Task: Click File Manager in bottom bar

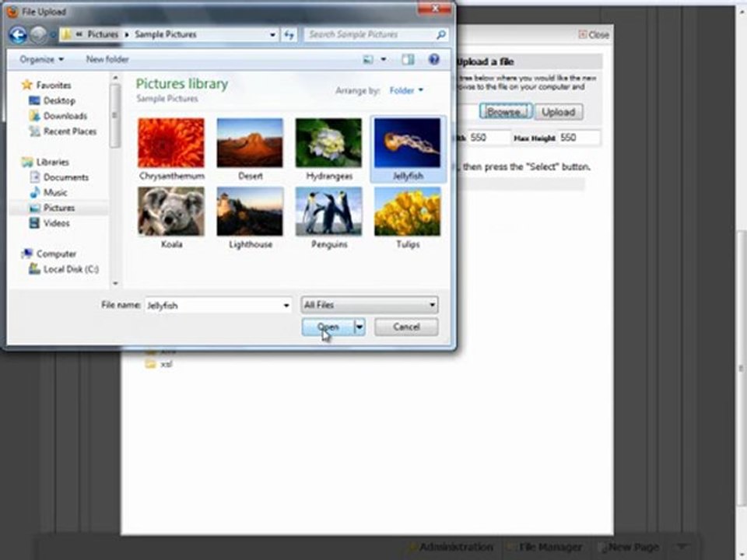Action: point(545,547)
